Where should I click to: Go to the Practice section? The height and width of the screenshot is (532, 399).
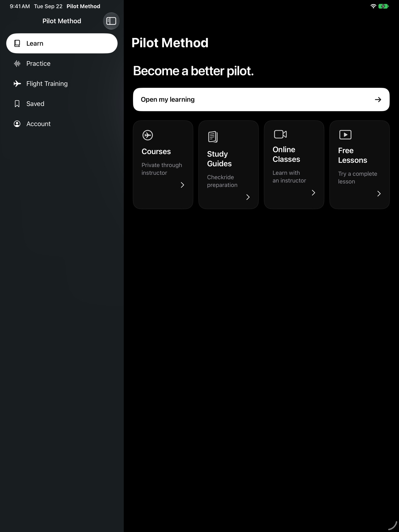click(x=62, y=63)
